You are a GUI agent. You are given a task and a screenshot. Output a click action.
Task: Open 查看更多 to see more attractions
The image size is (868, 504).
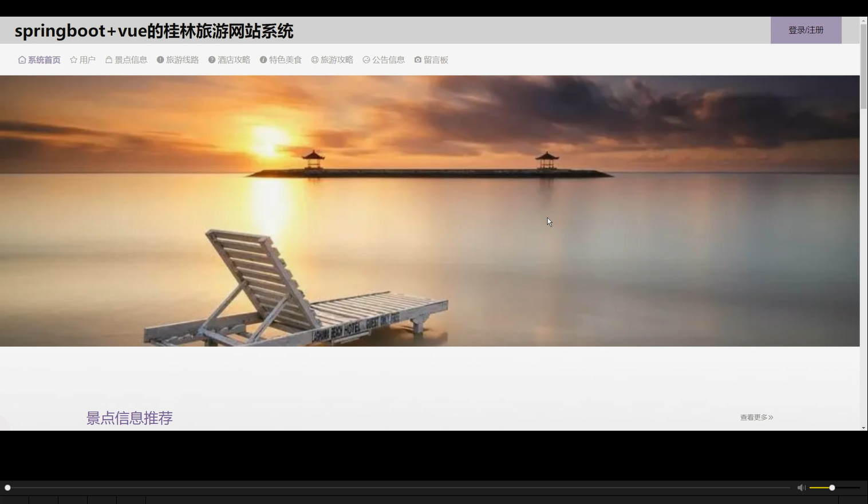tap(755, 418)
